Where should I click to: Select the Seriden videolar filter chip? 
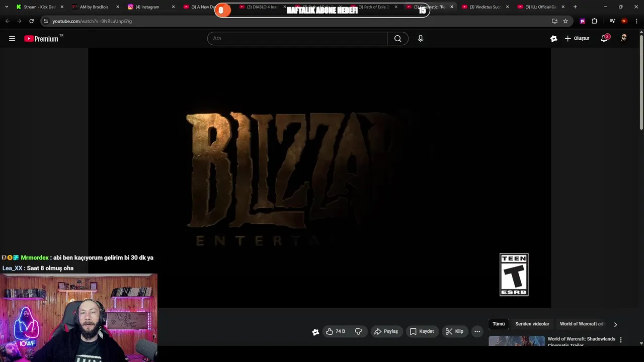pyautogui.click(x=532, y=324)
